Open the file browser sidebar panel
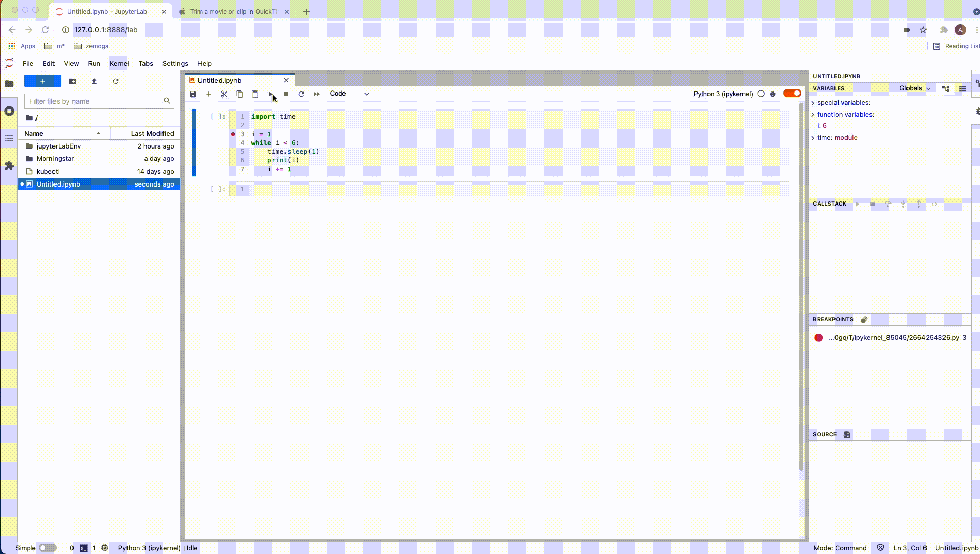The height and width of the screenshot is (554, 980). point(9,84)
